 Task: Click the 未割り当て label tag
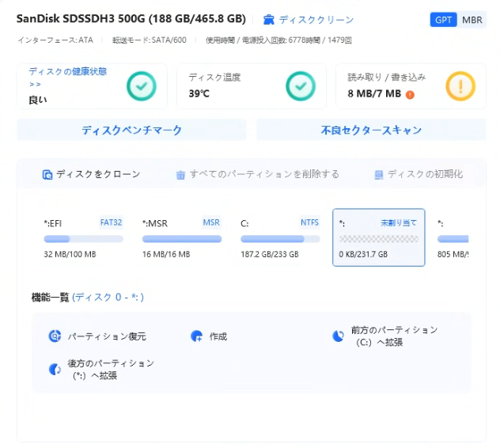399,222
